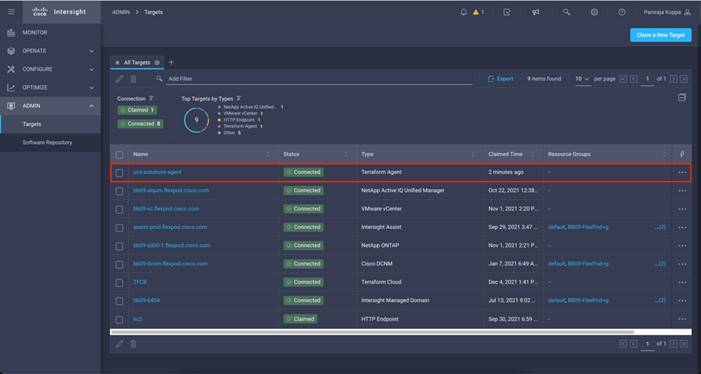This screenshot has height=374, width=701.
Task: Open the user profile icon beside the username
Action: 688,12
